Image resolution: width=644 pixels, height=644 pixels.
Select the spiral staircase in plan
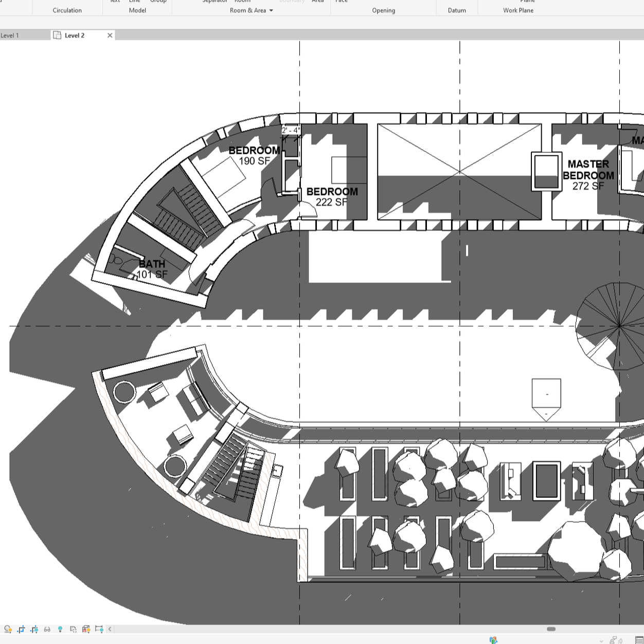point(610,326)
